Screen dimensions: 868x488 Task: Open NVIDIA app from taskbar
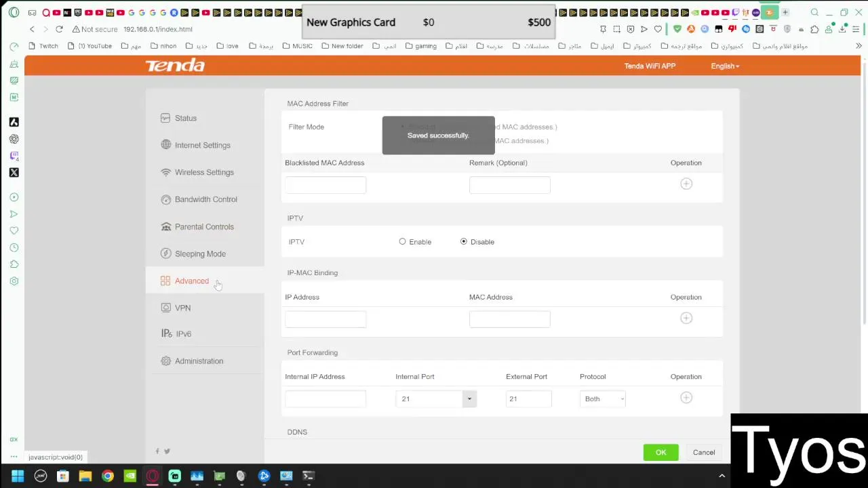tap(130, 476)
